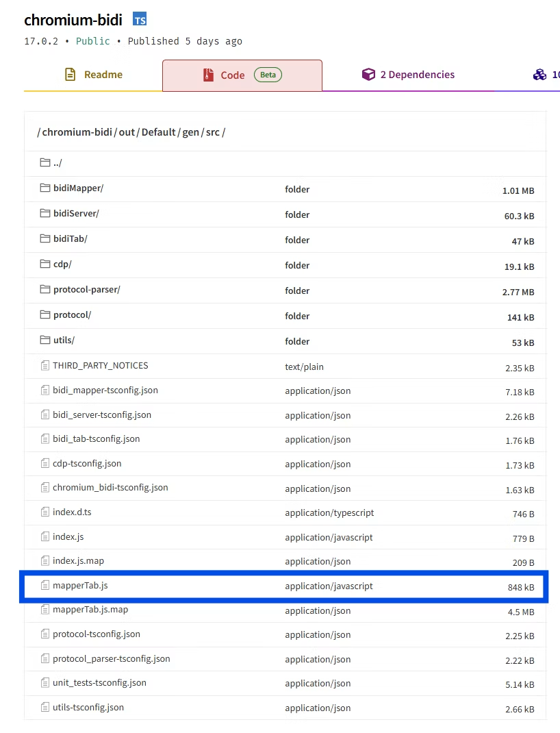The height and width of the screenshot is (733, 560).
Task: Switch to the Readme tab
Action: click(93, 75)
